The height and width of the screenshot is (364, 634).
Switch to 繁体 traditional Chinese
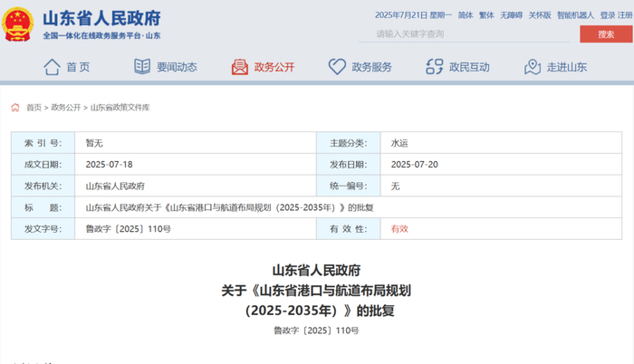(x=486, y=15)
